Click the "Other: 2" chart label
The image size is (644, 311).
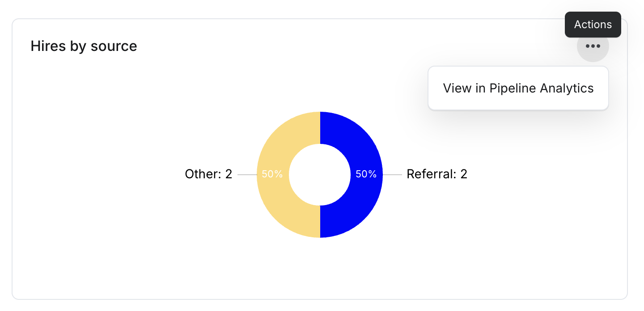(209, 174)
